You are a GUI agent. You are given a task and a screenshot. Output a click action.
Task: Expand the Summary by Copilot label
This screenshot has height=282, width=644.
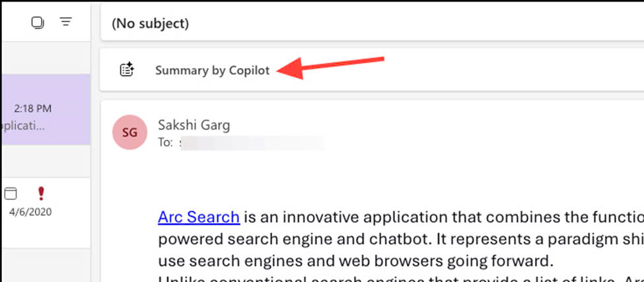(x=212, y=71)
